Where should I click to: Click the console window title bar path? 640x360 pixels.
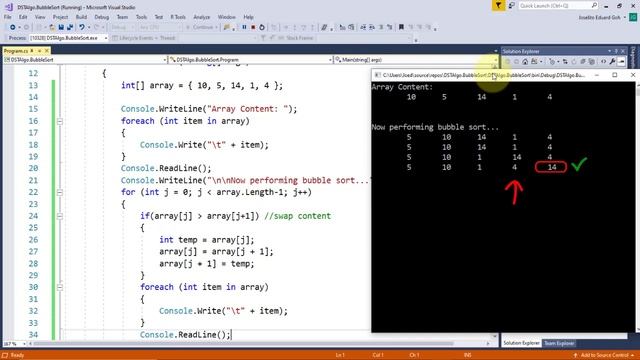point(484,75)
